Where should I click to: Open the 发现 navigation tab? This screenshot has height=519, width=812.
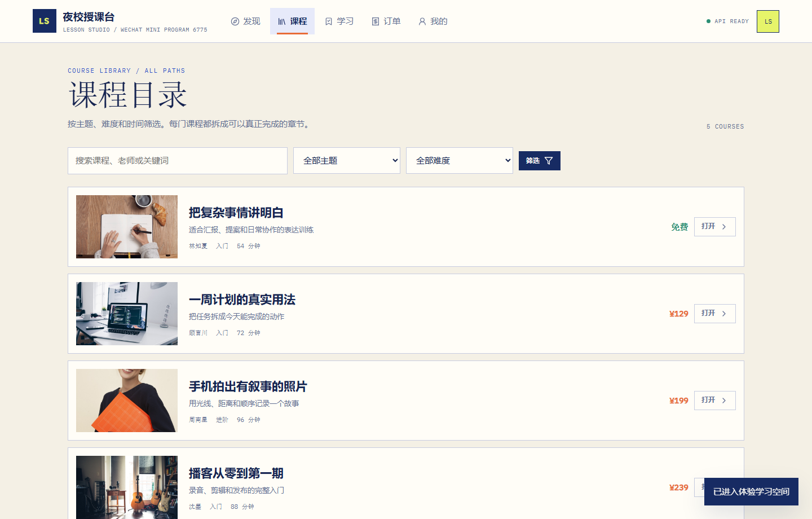click(x=245, y=21)
